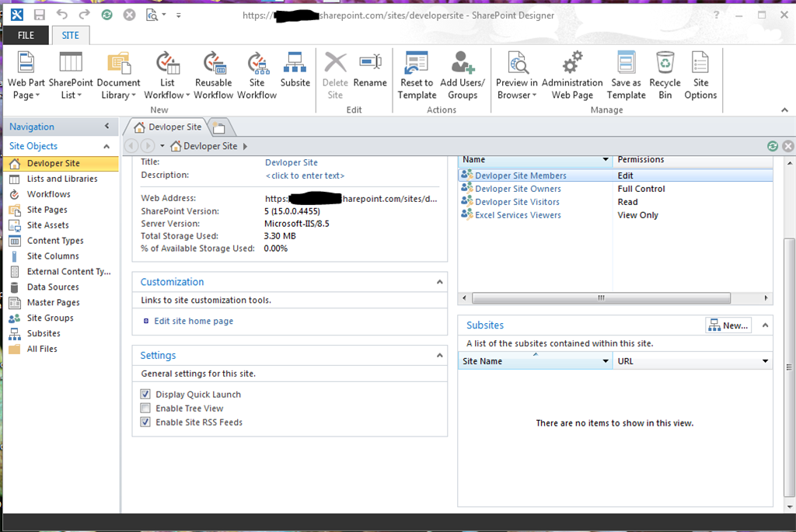Click the summary page vertical scrollbar
This screenshot has height=532, width=796.
point(790,367)
